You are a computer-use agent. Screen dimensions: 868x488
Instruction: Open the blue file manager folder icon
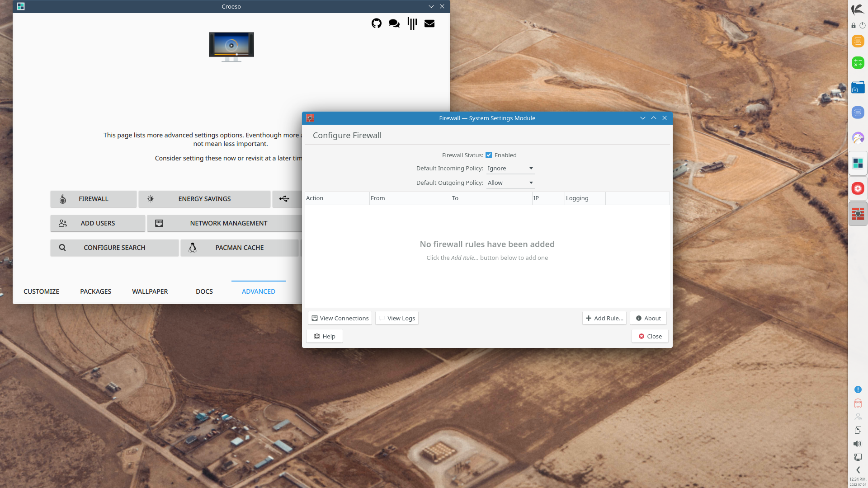coord(858,88)
